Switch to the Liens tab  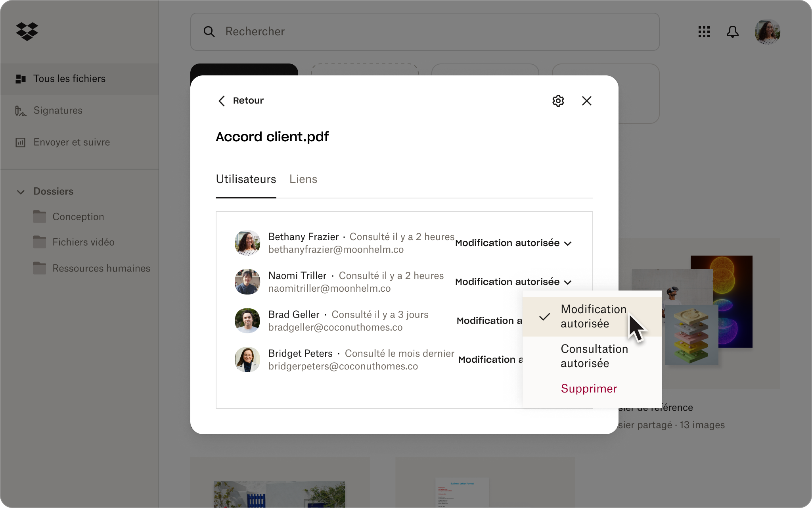[x=303, y=179]
